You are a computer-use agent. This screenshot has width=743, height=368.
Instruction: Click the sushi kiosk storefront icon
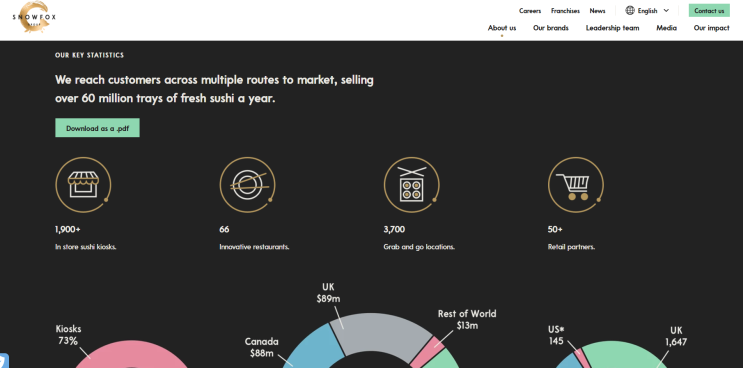83,184
